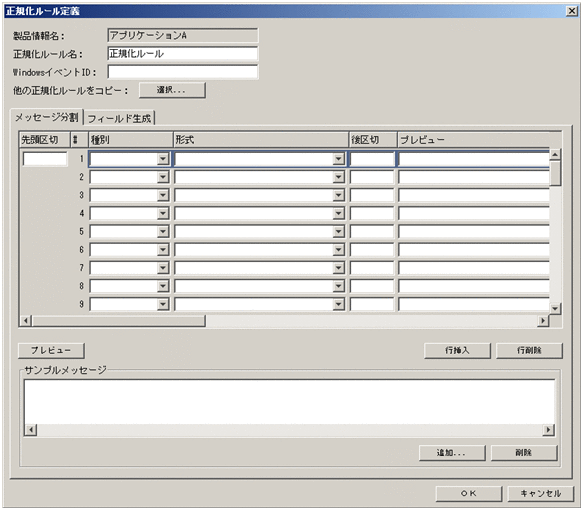The height and width of the screenshot is (512, 585).
Task: Focus the 正規化ルール名 input field
Action: coord(182,54)
